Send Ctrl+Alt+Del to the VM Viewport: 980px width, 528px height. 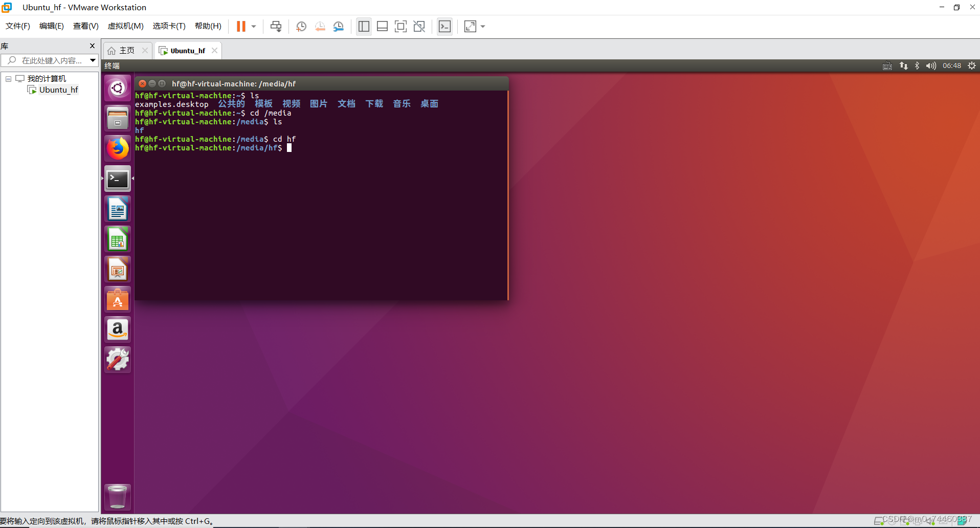276,27
